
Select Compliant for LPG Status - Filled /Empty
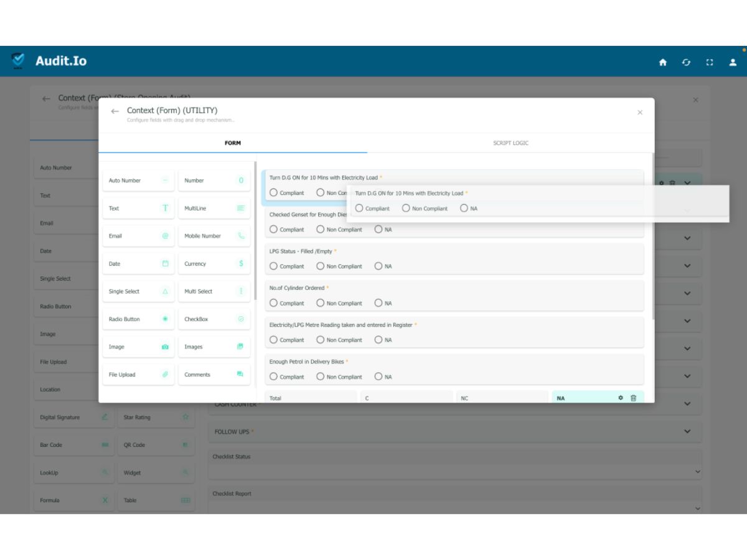coord(273,266)
